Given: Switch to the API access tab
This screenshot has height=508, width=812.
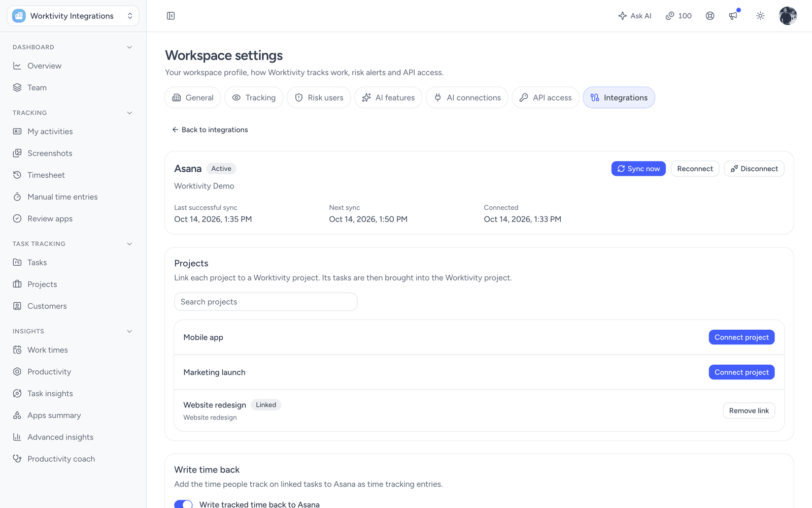Looking at the screenshot, I should click(546, 98).
